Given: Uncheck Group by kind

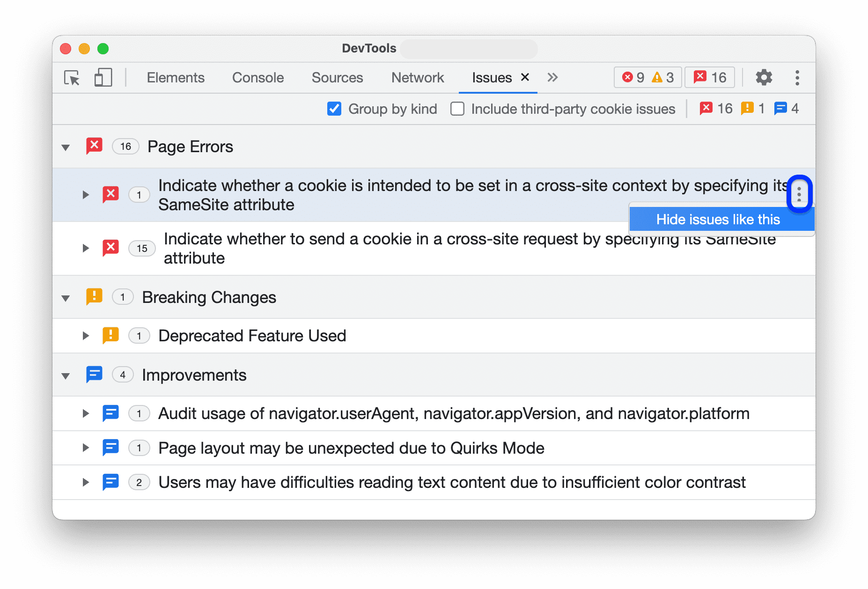Looking at the screenshot, I should pos(334,109).
